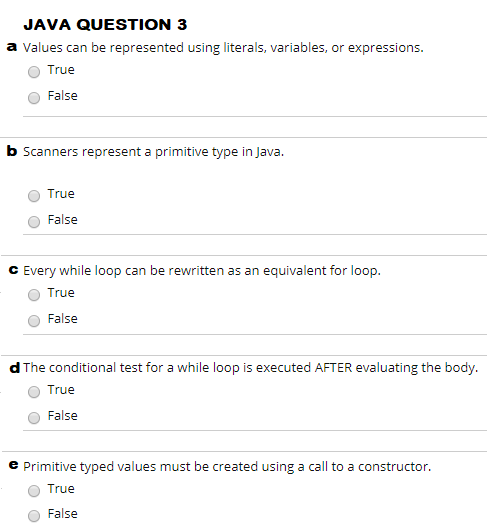Click the bold letter 'e' question marker

point(13,465)
